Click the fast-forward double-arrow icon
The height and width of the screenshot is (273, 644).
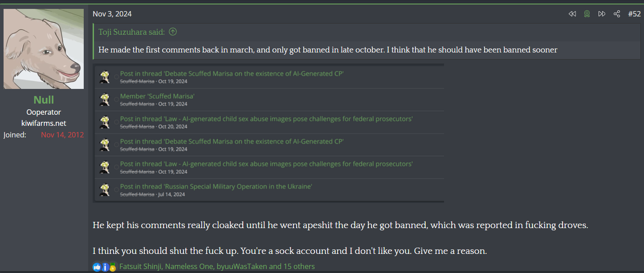point(602,14)
